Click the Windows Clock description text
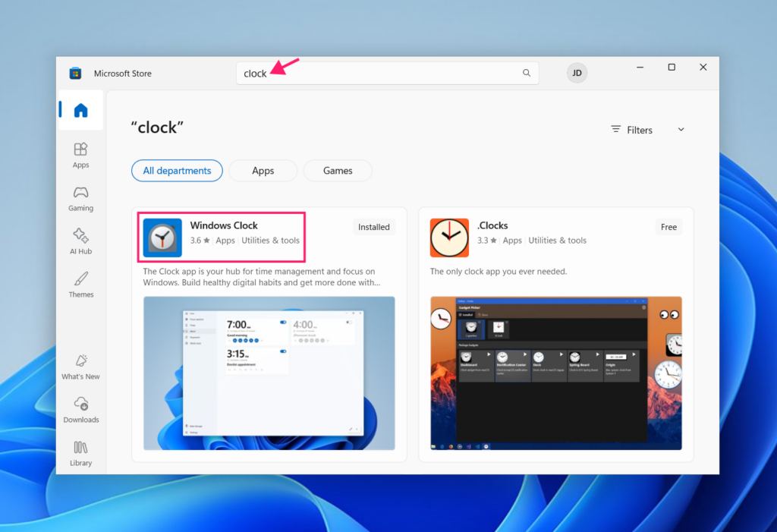This screenshot has width=777, height=532. point(262,277)
